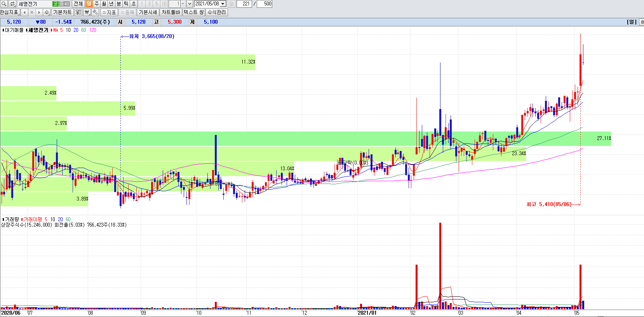Screen dimensions: 644x317
Task: Open the 관심지표 dropdown
Action: (10, 12)
